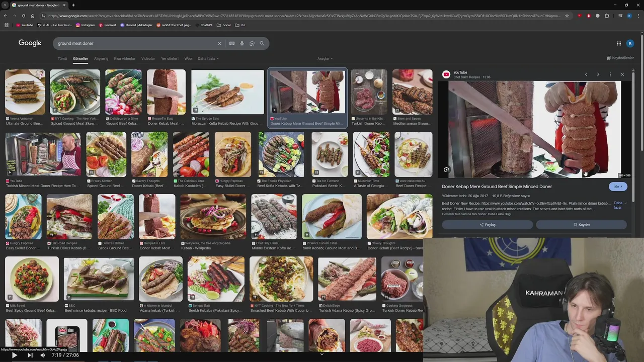Submit search using the magnifier icon
Screen dimensions: 644x362
click(262, 43)
